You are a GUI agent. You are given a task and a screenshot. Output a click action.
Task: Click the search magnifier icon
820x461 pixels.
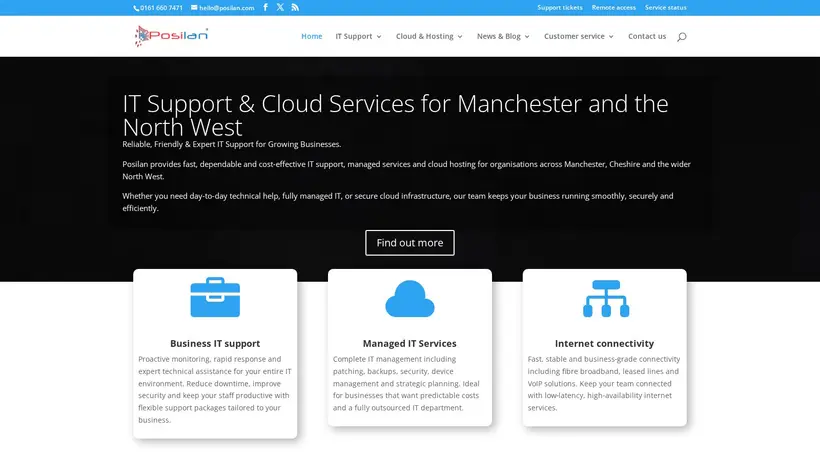[681, 37]
